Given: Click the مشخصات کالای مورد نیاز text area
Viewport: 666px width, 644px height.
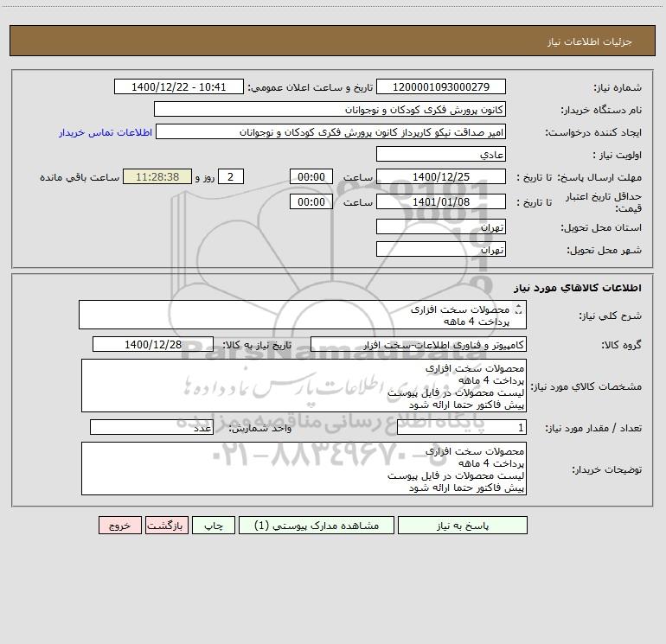Looking at the screenshot, I should point(304,386).
